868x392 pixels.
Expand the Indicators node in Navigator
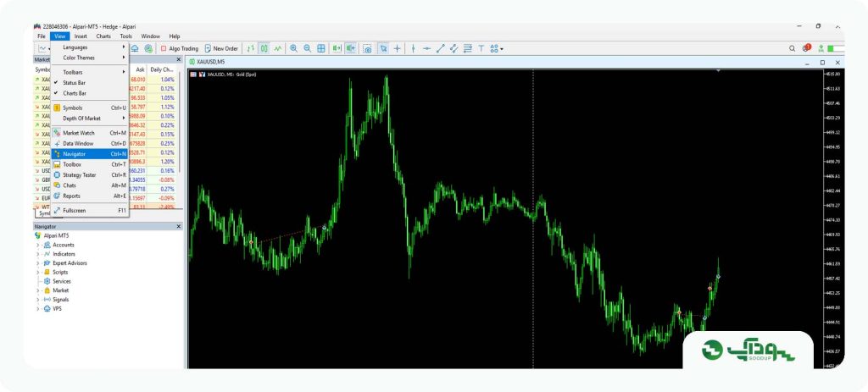(x=37, y=254)
